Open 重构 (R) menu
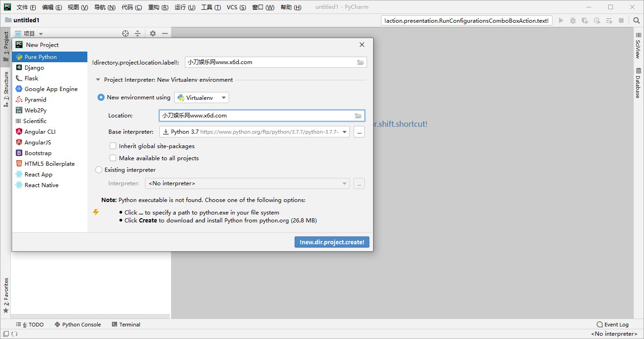 pyautogui.click(x=158, y=7)
